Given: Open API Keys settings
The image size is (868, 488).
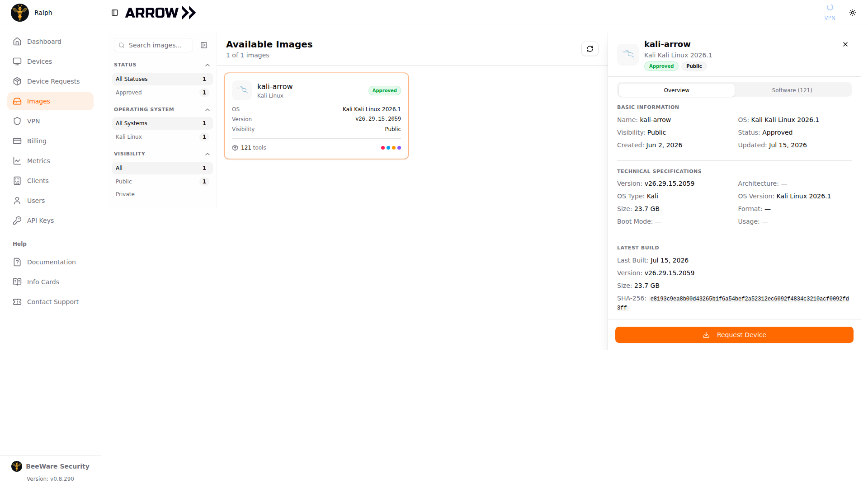Looking at the screenshot, I should point(50,221).
